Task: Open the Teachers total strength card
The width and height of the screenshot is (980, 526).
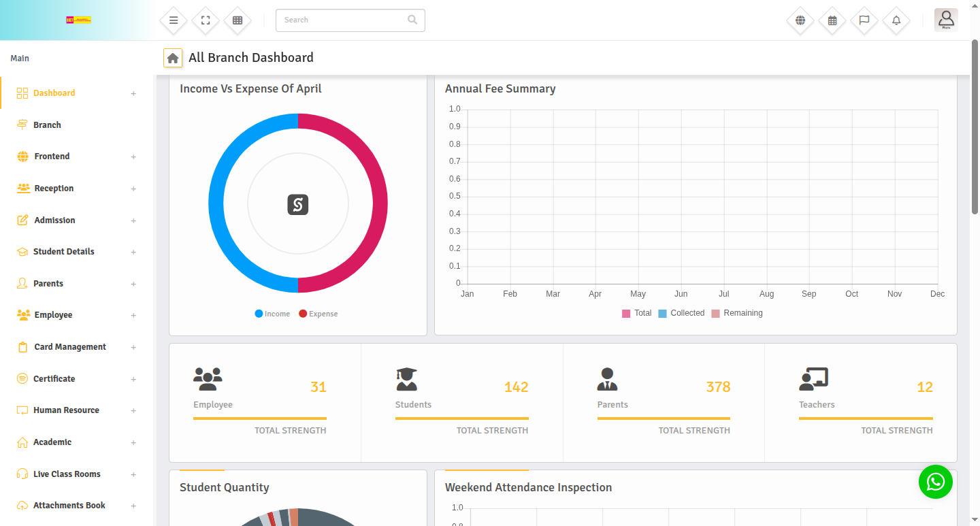Action: (861, 403)
